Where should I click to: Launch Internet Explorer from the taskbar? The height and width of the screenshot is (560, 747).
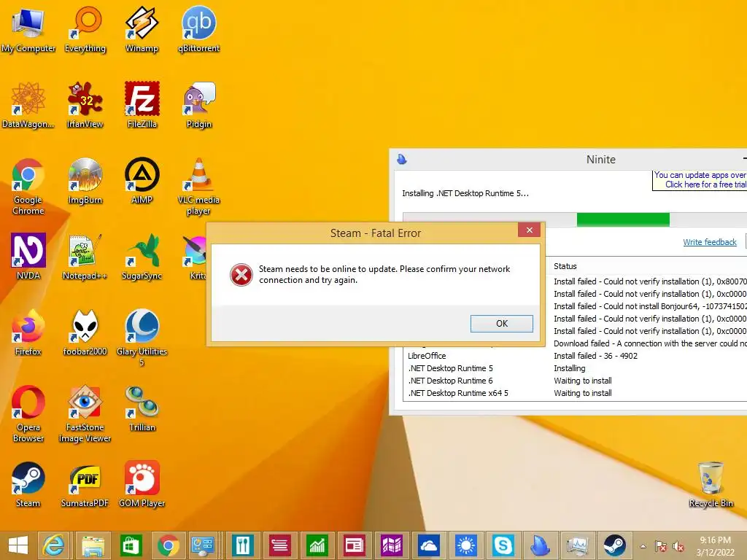coord(54,545)
